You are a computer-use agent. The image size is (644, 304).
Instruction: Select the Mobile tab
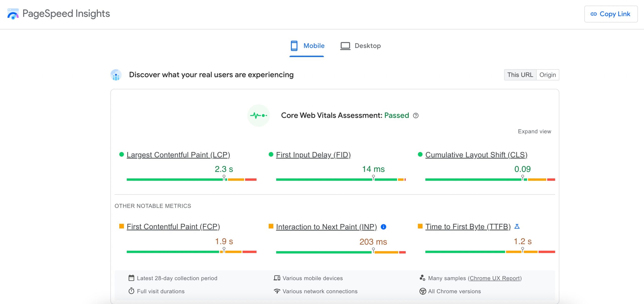[307, 45]
